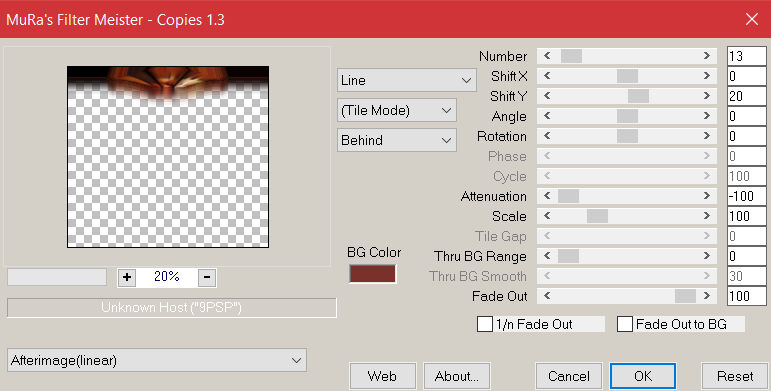
Task: Click the right arrow of the Rotation slider
Action: click(x=707, y=136)
